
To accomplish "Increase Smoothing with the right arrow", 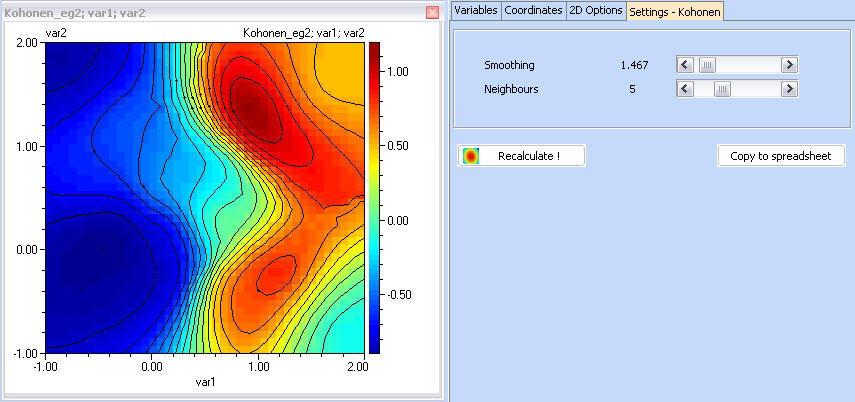I will tap(789, 65).
